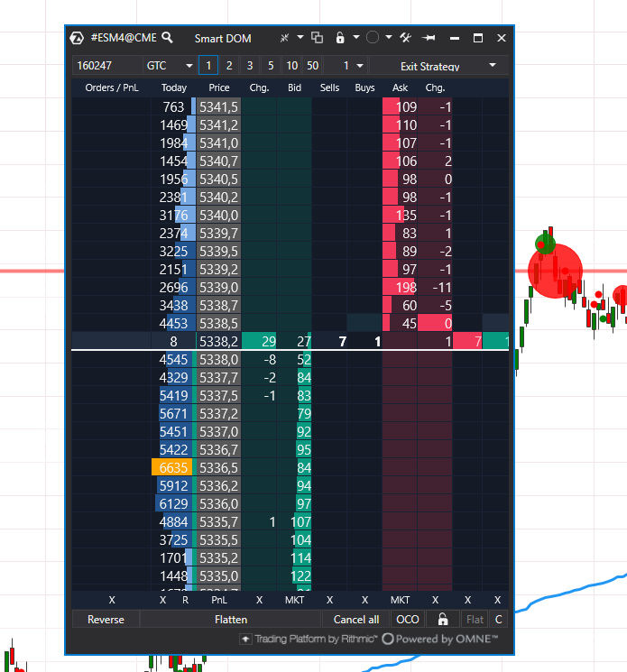Click the Cancel all button
The width and height of the screenshot is (627, 672).
point(356,620)
